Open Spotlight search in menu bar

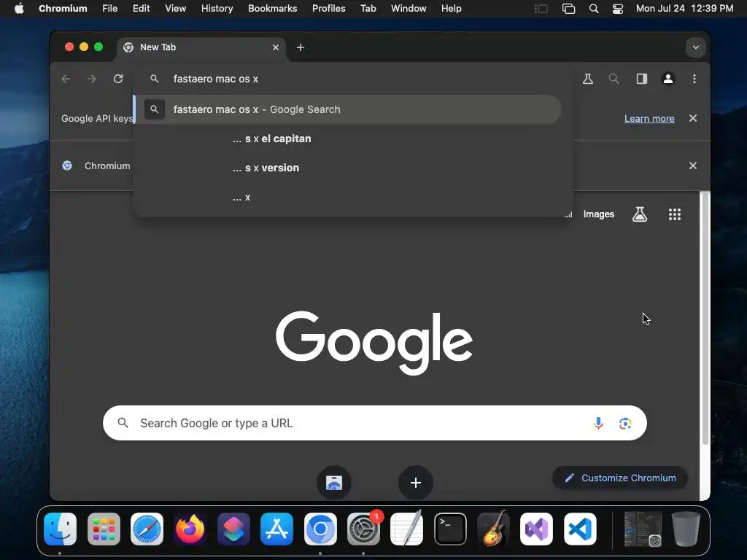tap(594, 9)
